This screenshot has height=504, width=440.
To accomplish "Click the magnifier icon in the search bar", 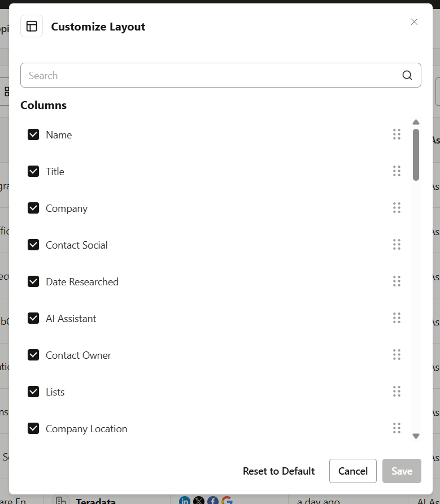I will pos(407,75).
